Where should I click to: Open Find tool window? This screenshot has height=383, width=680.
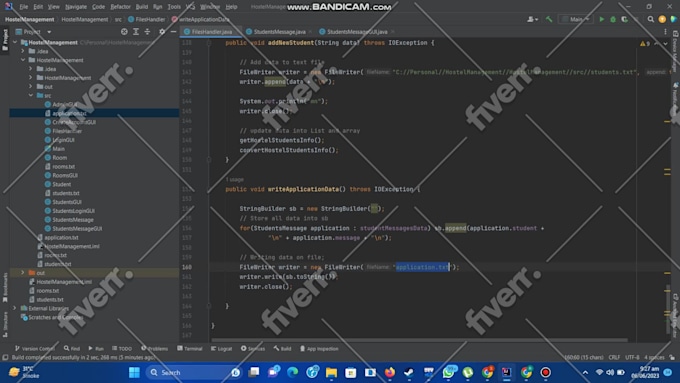point(72,349)
